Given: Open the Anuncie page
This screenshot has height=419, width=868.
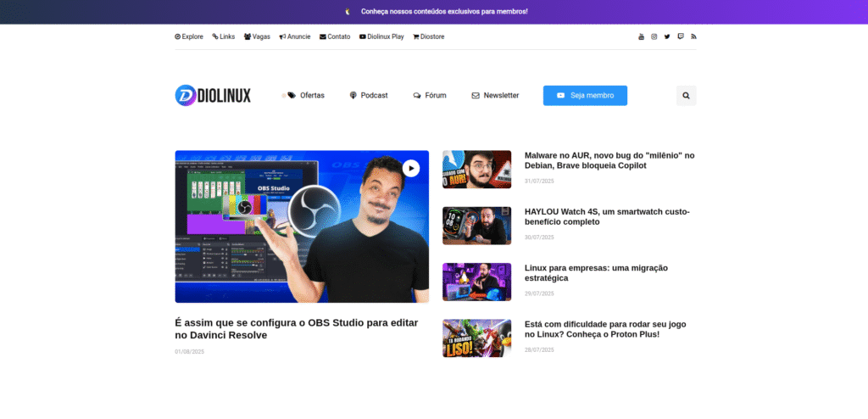Looking at the screenshot, I should 294,36.
